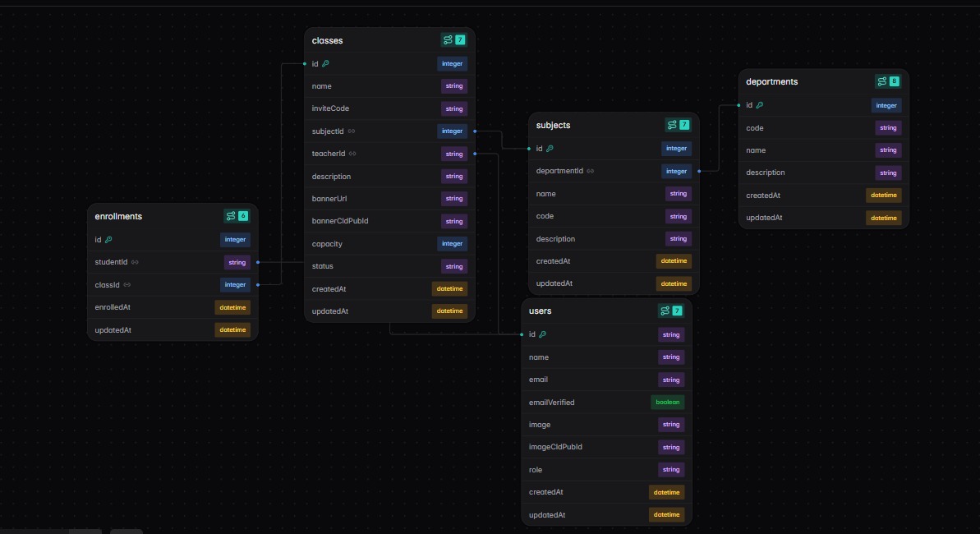Click the primary key icon beside classes id
The height and width of the screenshot is (534, 980).
(x=325, y=64)
